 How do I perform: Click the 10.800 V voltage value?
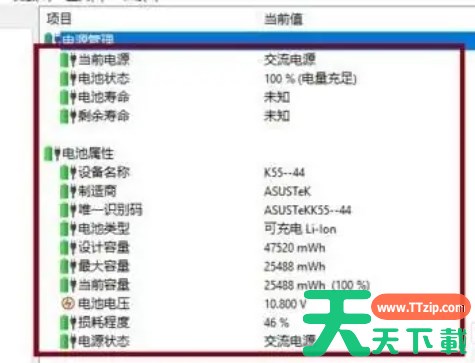coord(285,304)
